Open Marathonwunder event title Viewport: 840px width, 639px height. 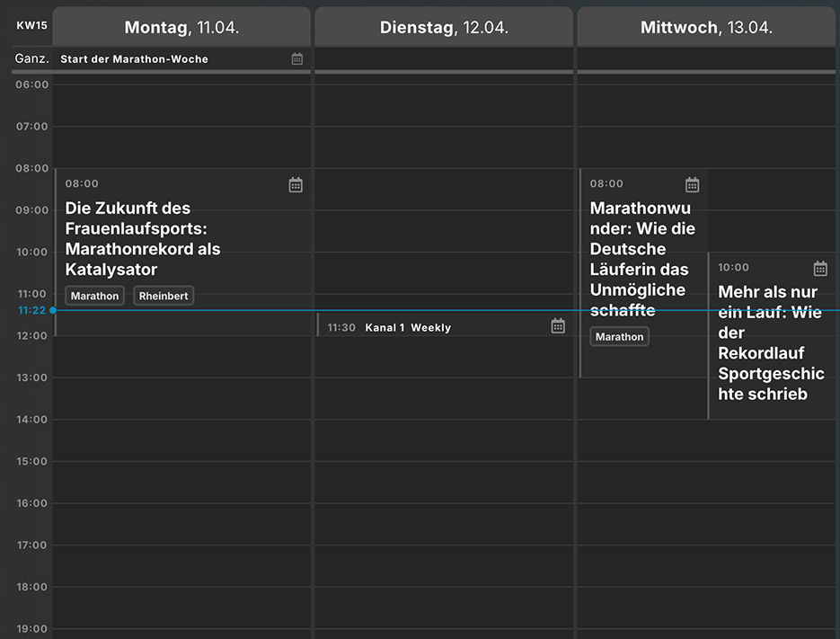pos(643,259)
